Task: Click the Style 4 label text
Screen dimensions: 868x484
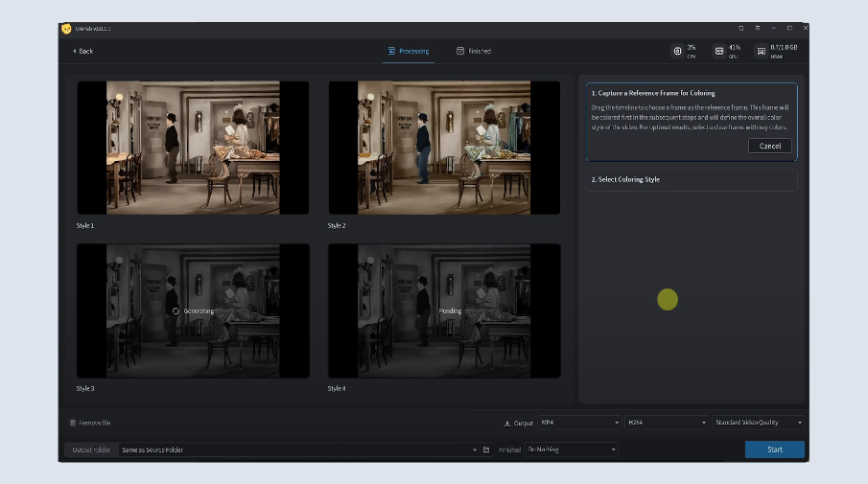Action: [x=337, y=389]
